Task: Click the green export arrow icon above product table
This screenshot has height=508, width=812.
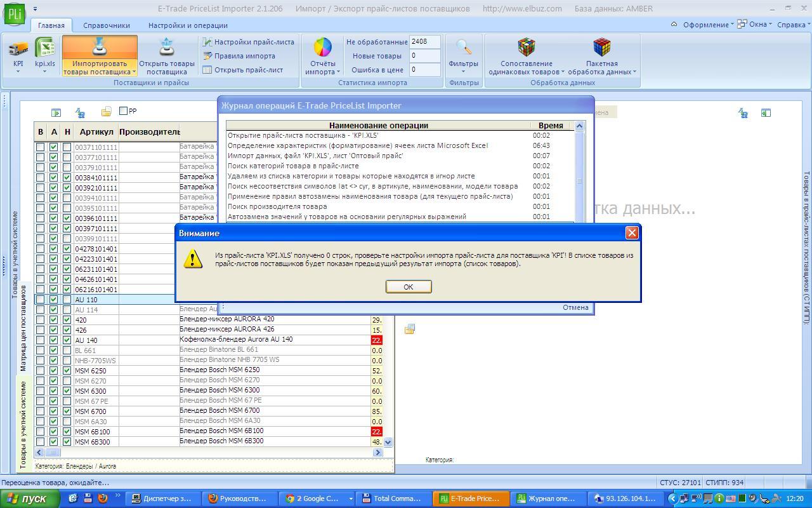Action: coord(56,112)
